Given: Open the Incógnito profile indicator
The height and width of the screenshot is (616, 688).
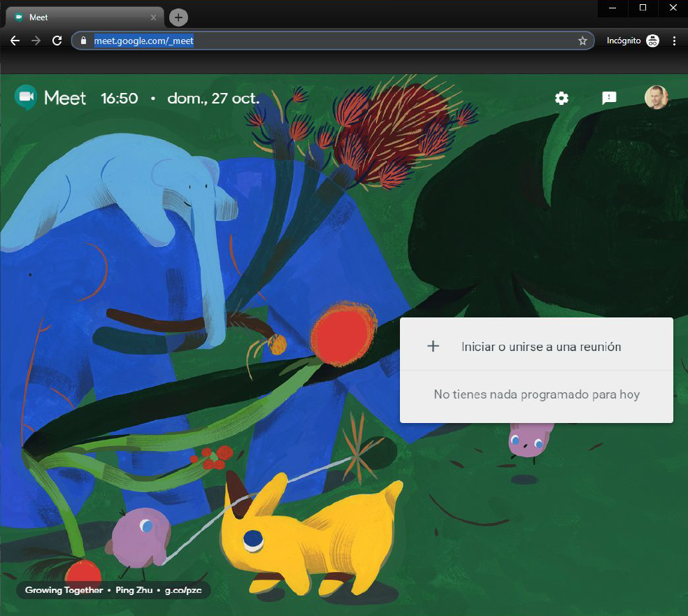Looking at the screenshot, I should click(x=633, y=41).
